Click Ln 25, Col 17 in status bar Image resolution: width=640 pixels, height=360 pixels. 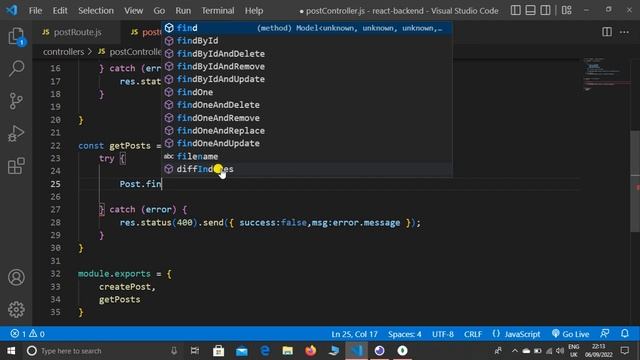[x=354, y=334]
